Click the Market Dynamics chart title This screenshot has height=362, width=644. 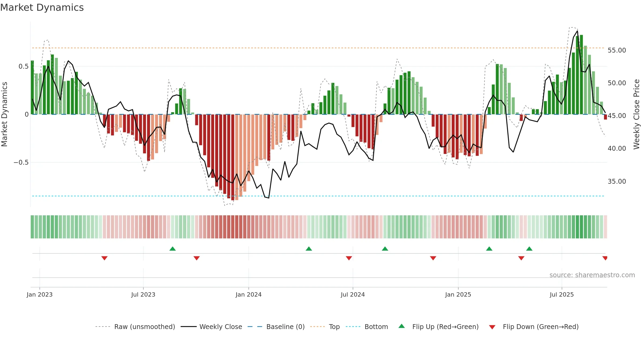pyautogui.click(x=42, y=8)
